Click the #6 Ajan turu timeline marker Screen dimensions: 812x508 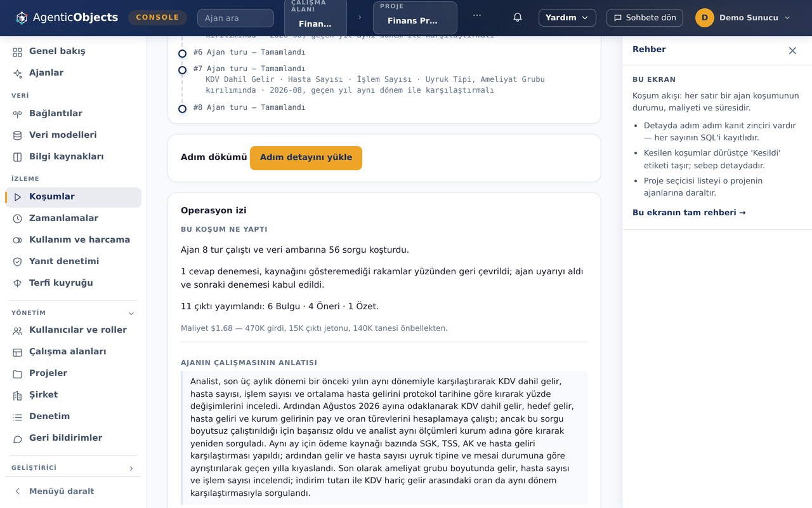(x=182, y=54)
